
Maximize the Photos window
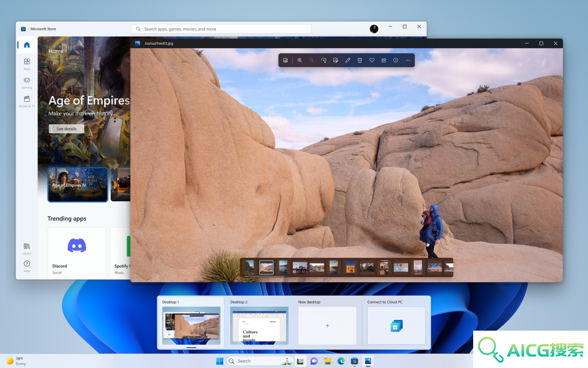tap(541, 44)
